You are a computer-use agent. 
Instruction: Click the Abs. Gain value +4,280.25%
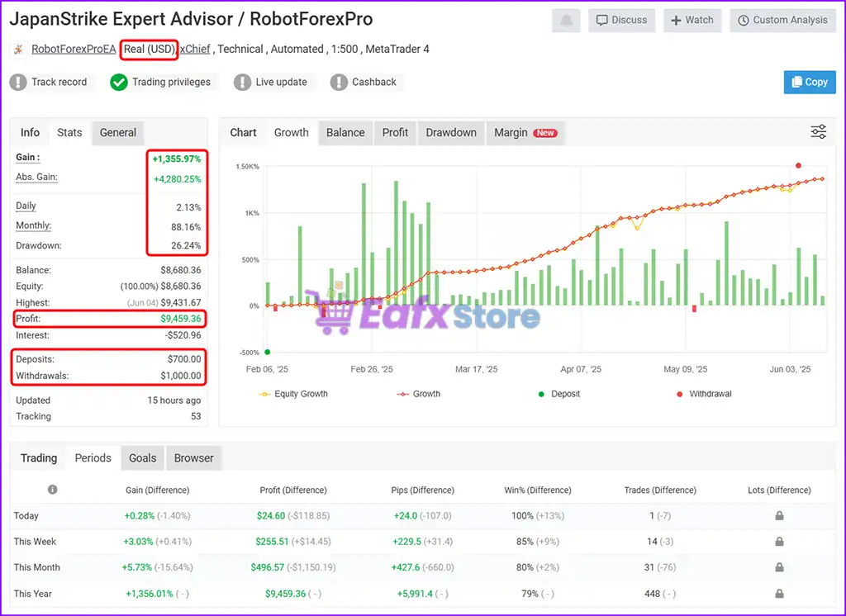click(x=178, y=178)
